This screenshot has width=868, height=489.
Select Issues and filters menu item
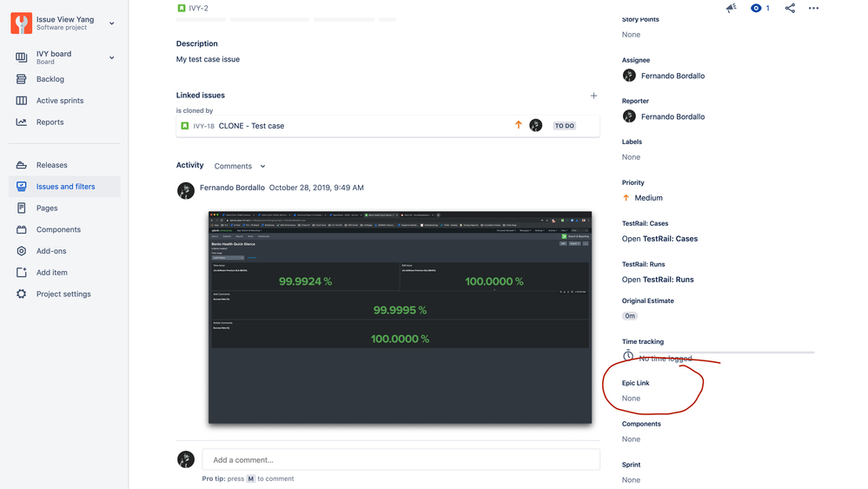(x=65, y=187)
